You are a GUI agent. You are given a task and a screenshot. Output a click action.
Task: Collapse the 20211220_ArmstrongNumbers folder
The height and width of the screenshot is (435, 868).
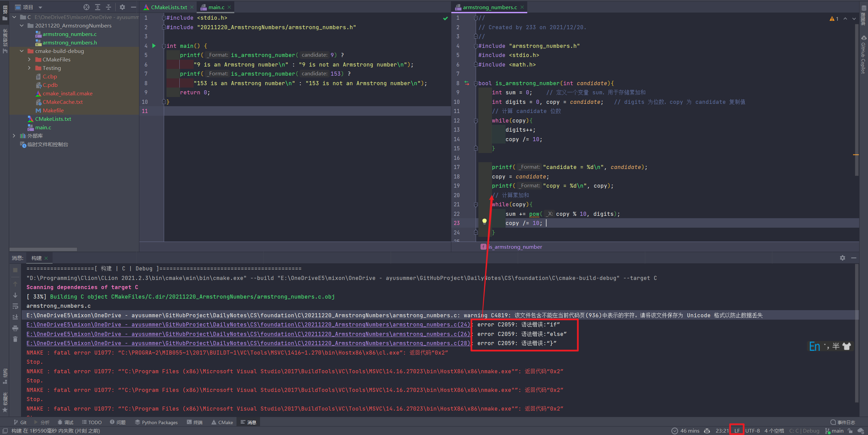(x=22, y=26)
